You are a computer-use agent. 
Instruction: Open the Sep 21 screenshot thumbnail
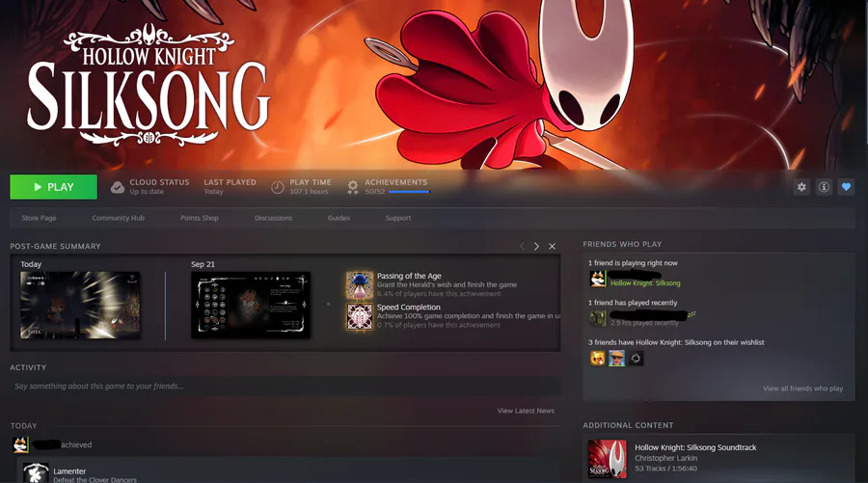pos(251,305)
